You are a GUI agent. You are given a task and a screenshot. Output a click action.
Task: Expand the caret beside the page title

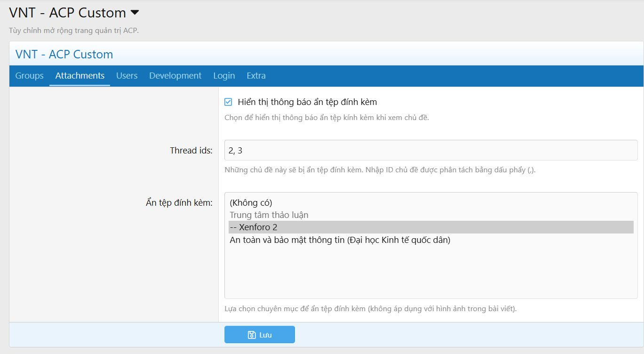pyautogui.click(x=135, y=12)
